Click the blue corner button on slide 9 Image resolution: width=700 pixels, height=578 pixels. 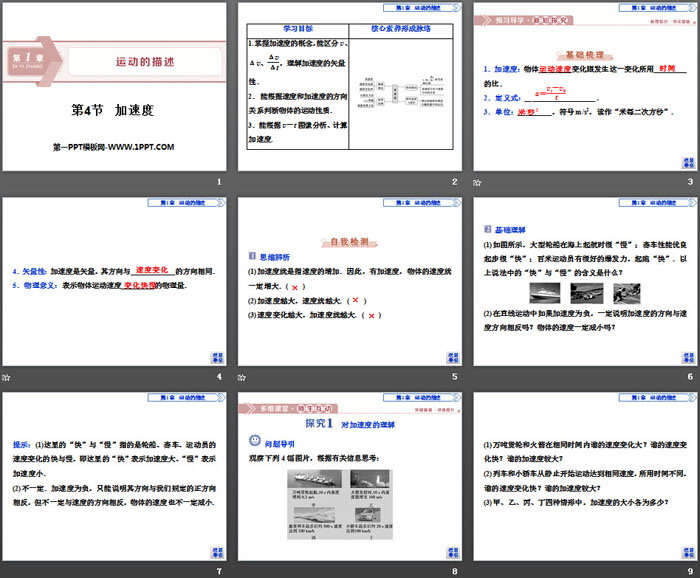tap(686, 551)
